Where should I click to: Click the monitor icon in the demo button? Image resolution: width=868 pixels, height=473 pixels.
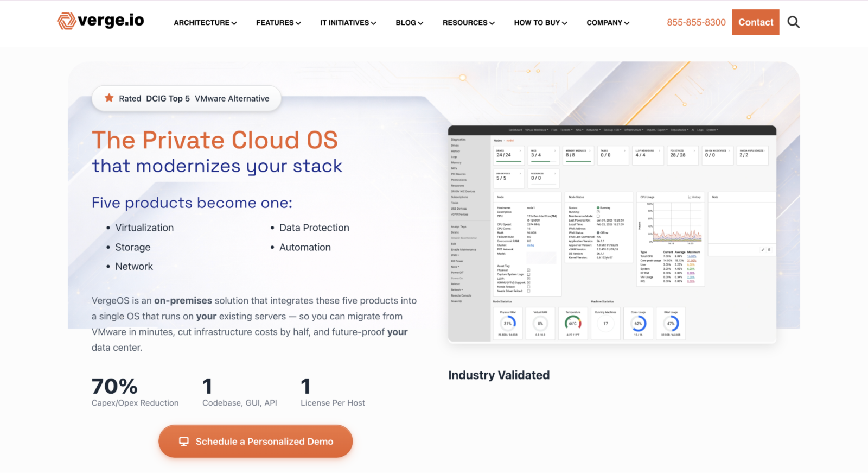pyautogui.click(x=184, y=442)
